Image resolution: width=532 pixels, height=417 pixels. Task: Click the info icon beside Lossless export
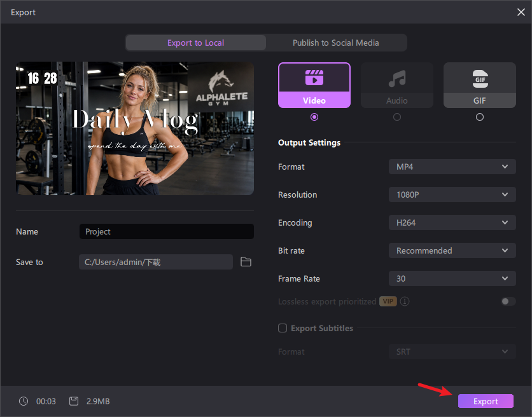(x=405, y=301)
